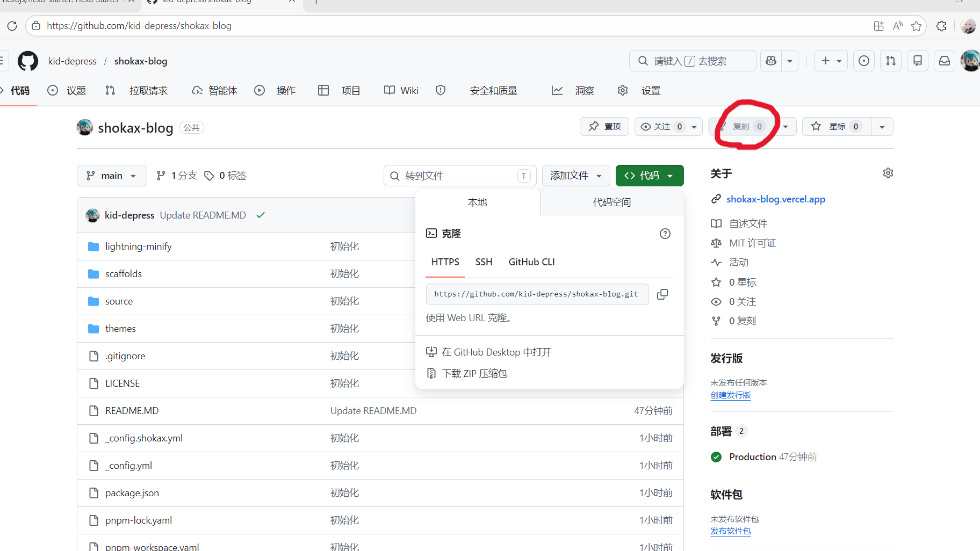Open the _config.shokax.yml file
980x551 pixels.
[144, 438]
